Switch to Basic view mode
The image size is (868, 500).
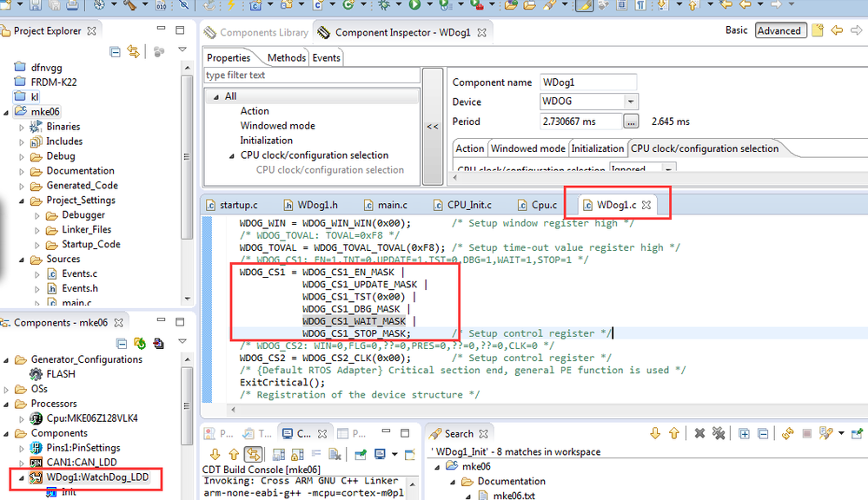(x=736, y=30)
